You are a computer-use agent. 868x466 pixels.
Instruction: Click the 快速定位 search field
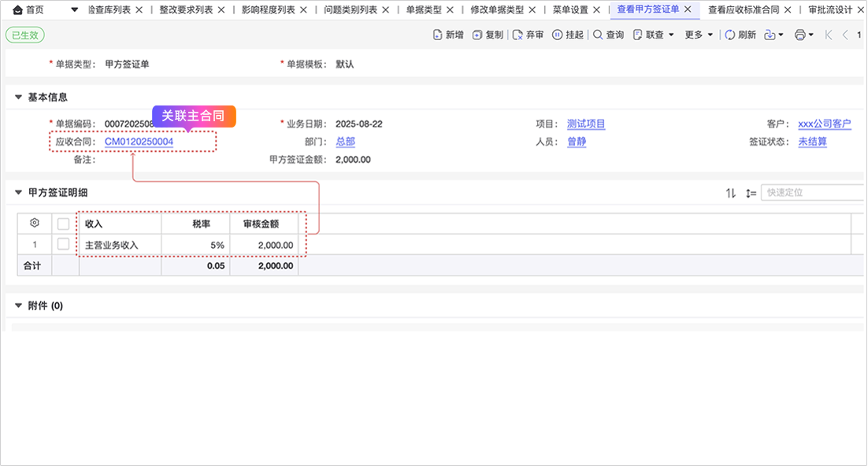tap(811, 193)
